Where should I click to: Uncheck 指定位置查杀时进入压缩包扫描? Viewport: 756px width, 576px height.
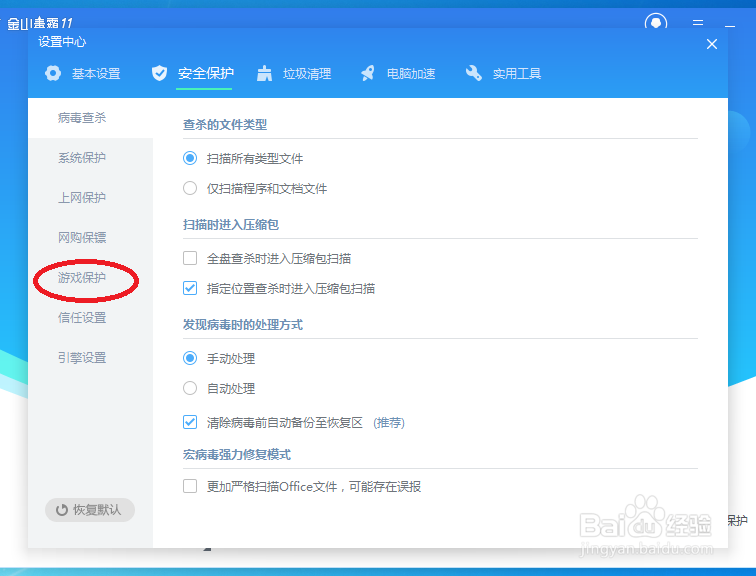[x=190, y=288]
